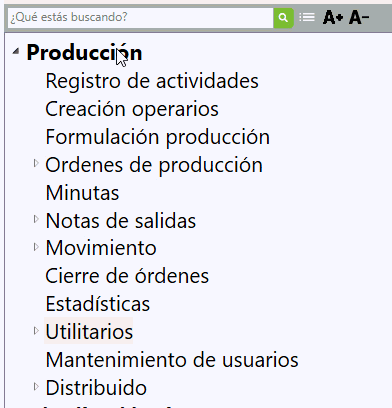This screenshot has height=408, width=392.
Task: Expand the Utilitarios node arrow
Action: point(36,331)
